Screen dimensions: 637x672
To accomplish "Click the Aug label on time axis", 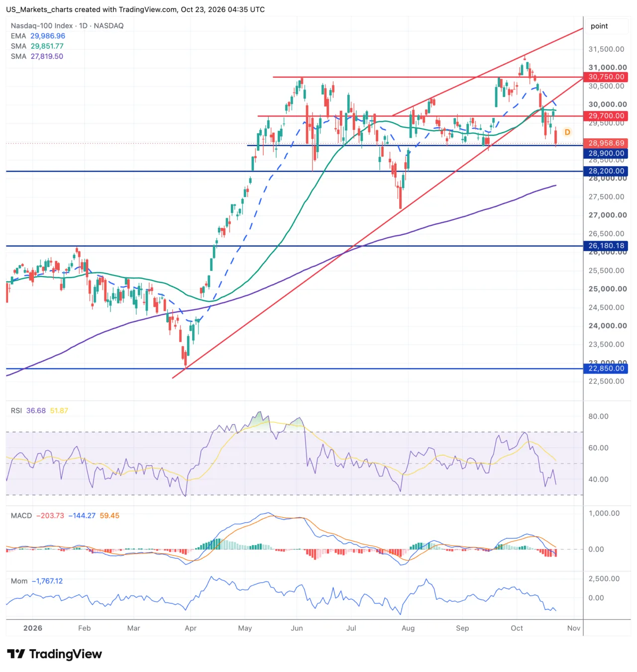I will 408,628.
